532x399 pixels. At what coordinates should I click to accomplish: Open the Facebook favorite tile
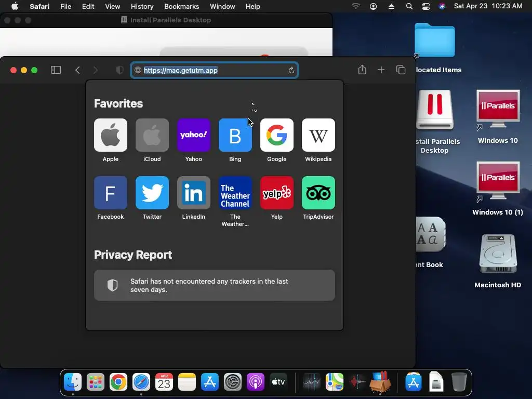111,193
